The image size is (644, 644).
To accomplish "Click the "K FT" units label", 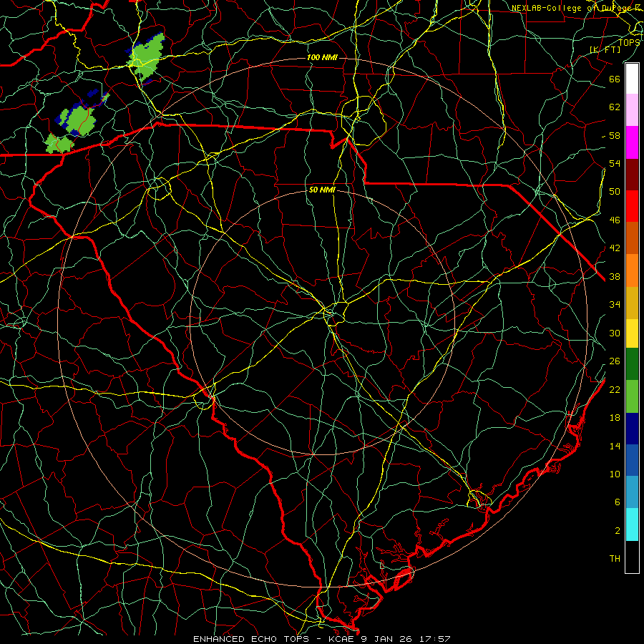I will click(x=605, y=49).
